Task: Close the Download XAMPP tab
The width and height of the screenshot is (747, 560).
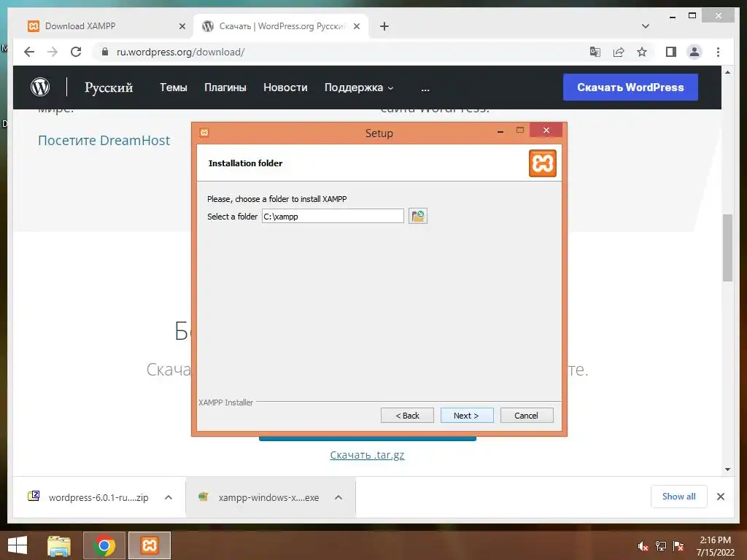Action: [182, 27]
